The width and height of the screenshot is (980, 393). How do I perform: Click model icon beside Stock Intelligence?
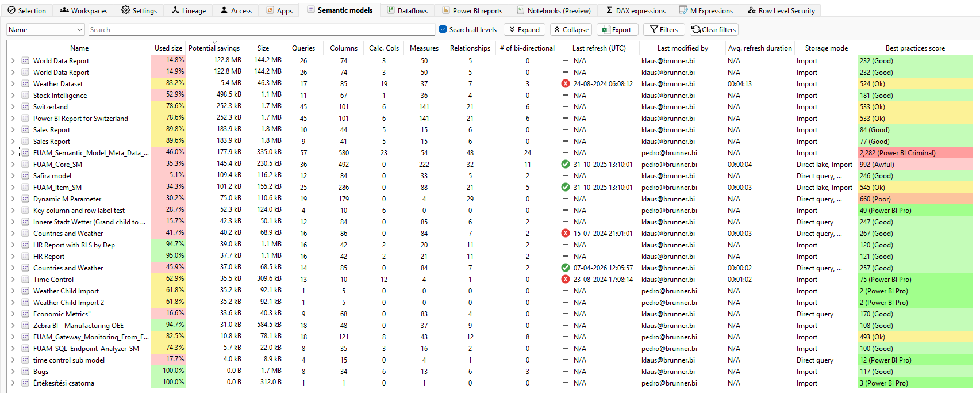(x=25, y=95)
